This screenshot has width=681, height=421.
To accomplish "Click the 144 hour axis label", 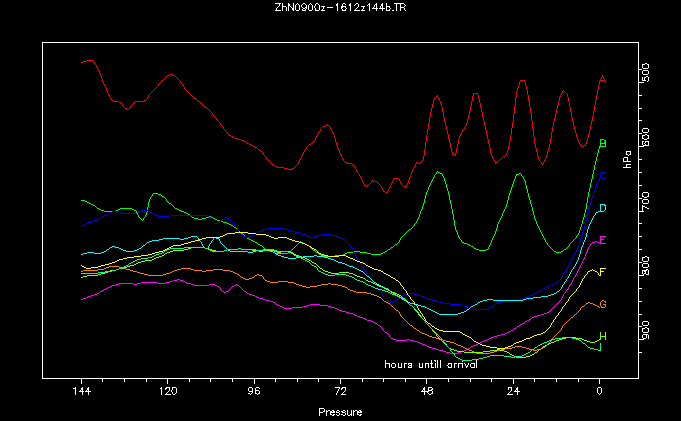I will (x=82, y=391).
